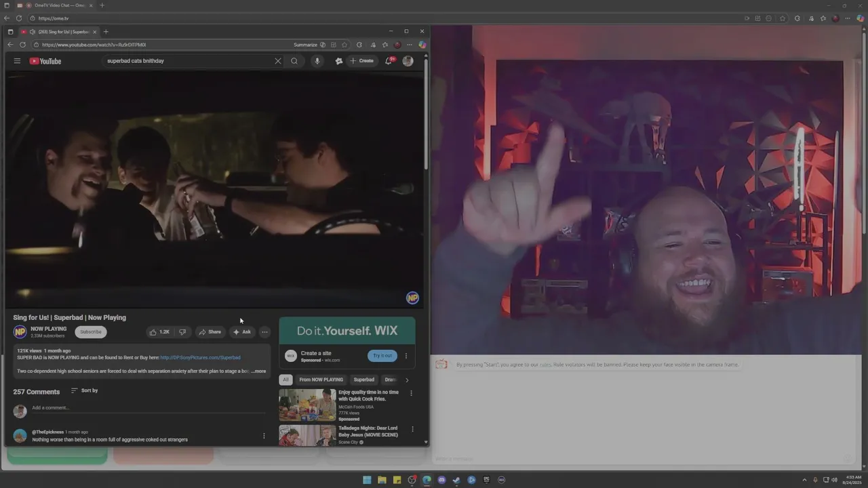The height and width of the screenshot is (488, 868).
Task: Click the YouTube search magnifier button
Action: point(294,61)
